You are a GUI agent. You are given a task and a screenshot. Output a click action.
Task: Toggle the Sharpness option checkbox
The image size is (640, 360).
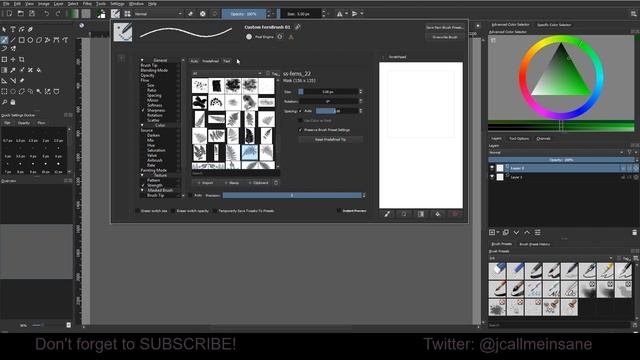click(143, 110)
